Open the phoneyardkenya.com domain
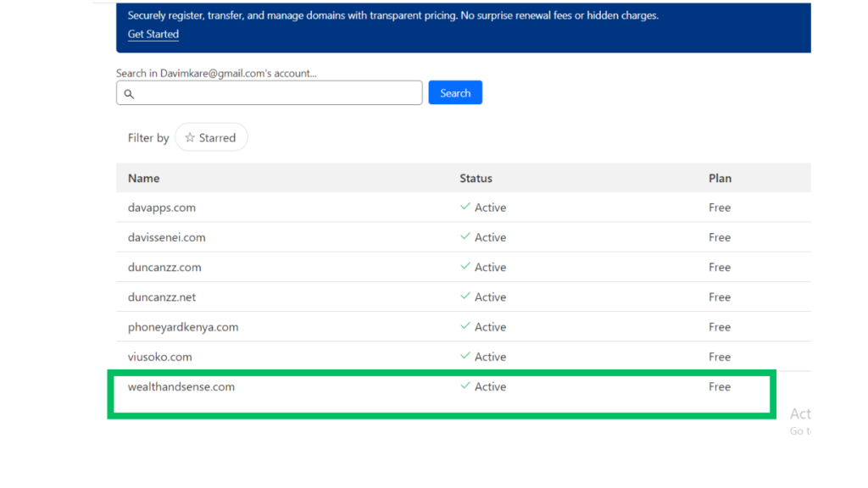 coord(183,327)
